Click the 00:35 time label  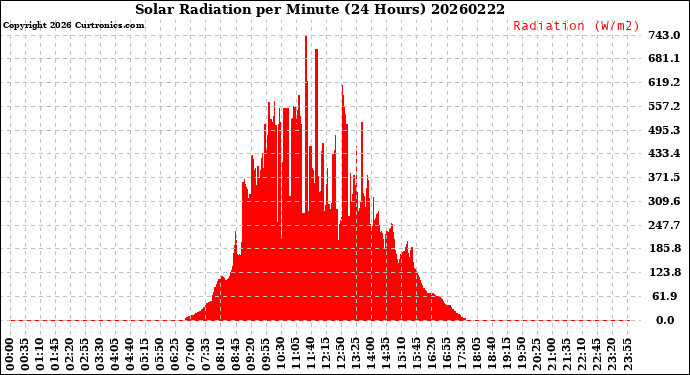[x=25, y=355]
